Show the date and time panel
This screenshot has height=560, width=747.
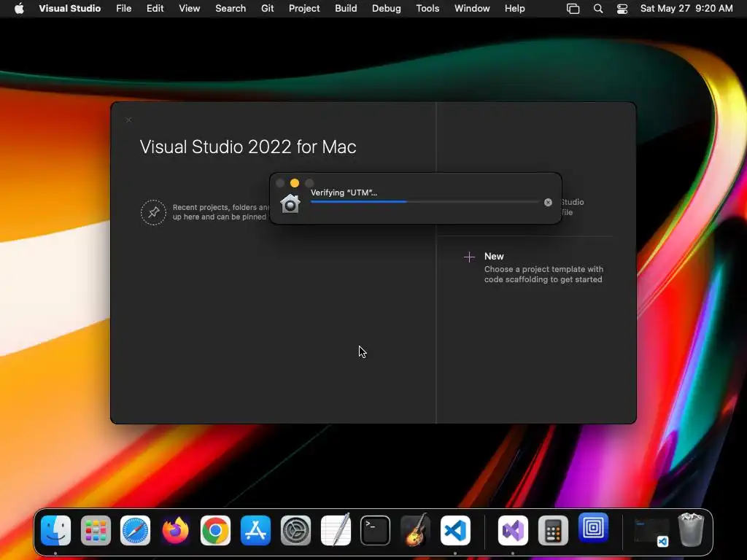686,9
